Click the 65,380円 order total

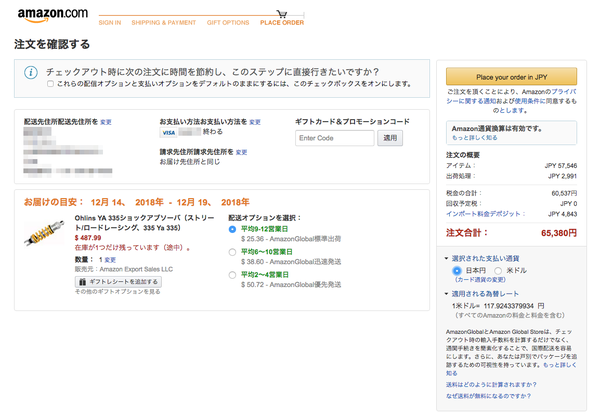[x=559, y=233]
